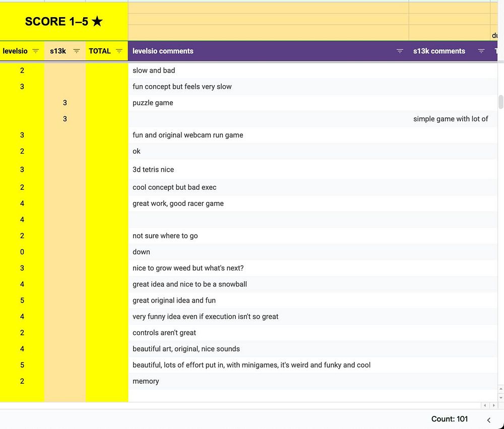This screenshot has height=429, width=504.
Task: Open filter for s13k comments column
Action: tap(481, 51)
